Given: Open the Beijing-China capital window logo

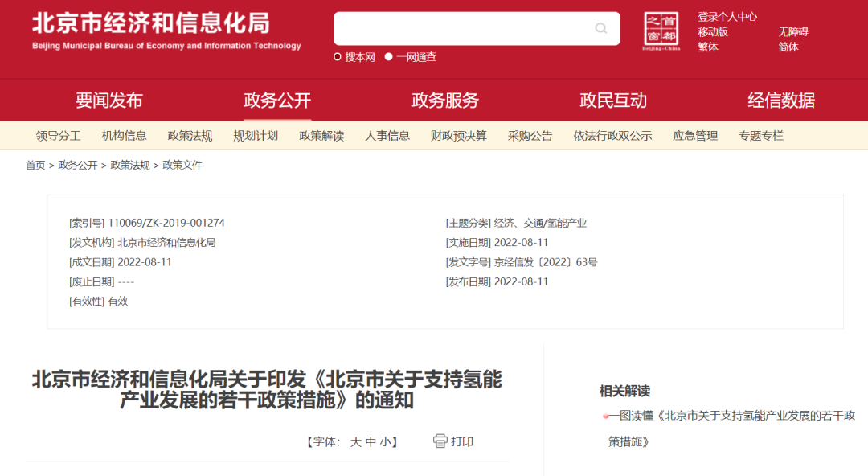Looking at the screenshot, I should (x=661, y=31).
